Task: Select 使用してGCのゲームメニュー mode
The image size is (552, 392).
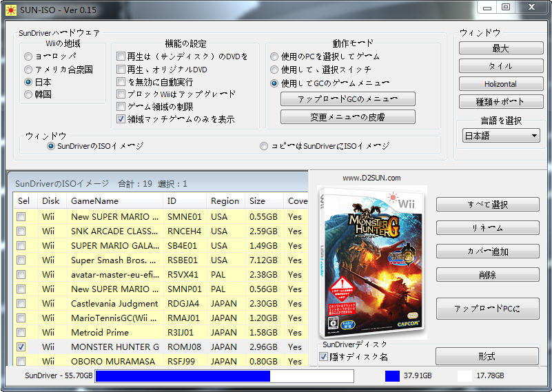Action: pos(274,83)
